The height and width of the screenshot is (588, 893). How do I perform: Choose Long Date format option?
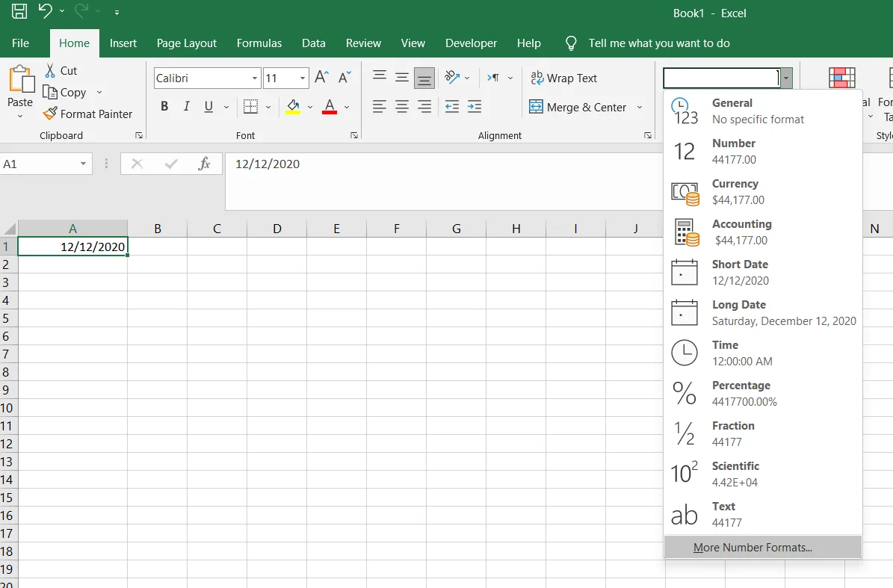763,312
